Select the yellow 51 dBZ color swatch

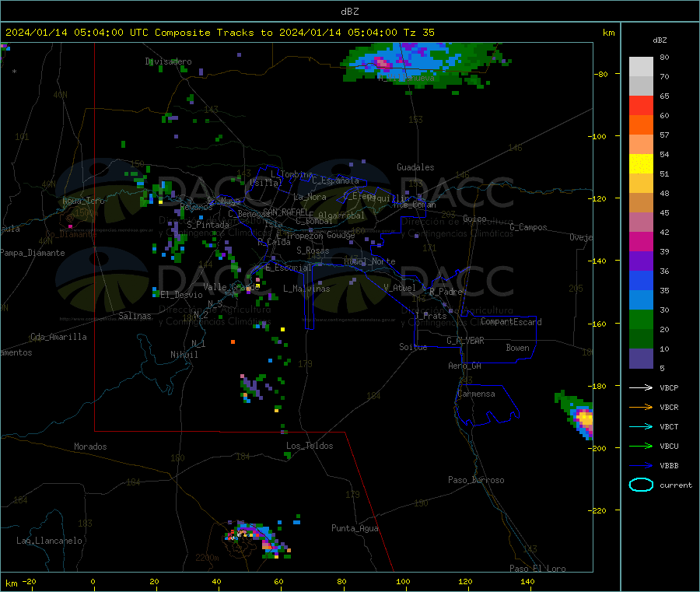641,164
